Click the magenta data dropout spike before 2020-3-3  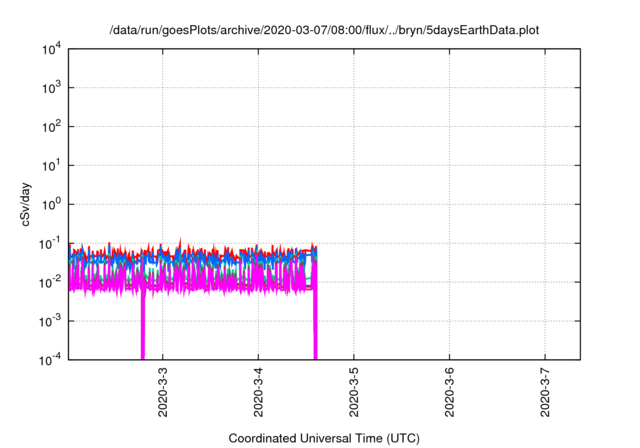pos(143,326)
